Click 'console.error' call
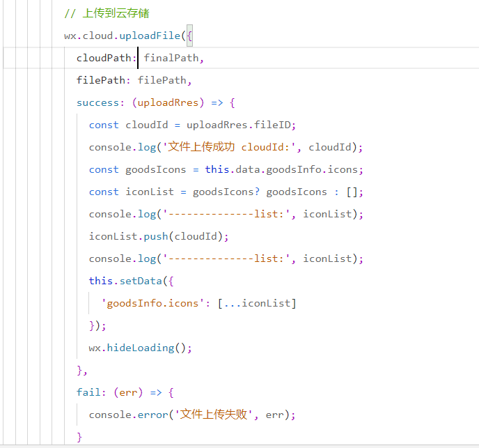This screenshot has height=448, width=479. click(x=128, y=415)
